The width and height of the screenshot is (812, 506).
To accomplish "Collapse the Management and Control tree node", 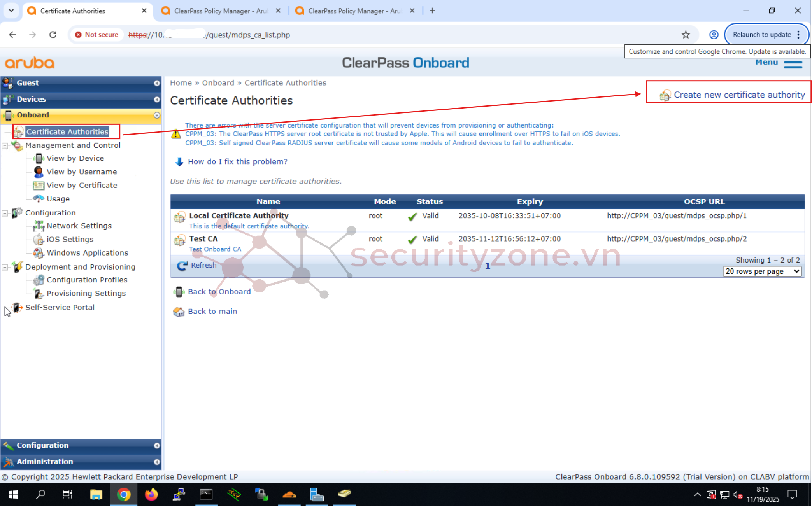I will point(5,145).
